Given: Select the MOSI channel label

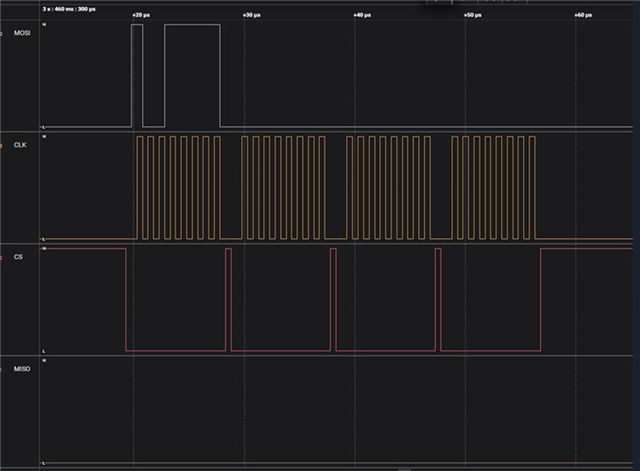Looking at the screenshot, I should pyautogui.click(x=21, y=33).
